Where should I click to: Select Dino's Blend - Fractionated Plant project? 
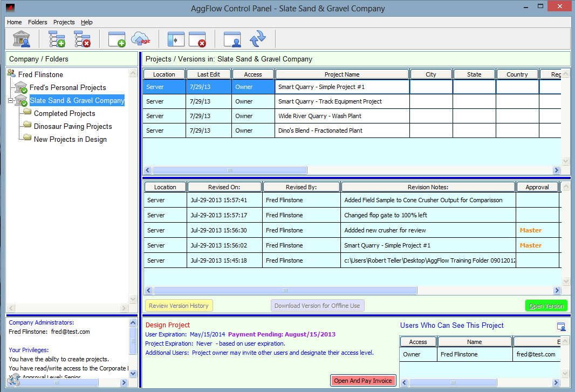pyautogui.click(x=352, y=130)
